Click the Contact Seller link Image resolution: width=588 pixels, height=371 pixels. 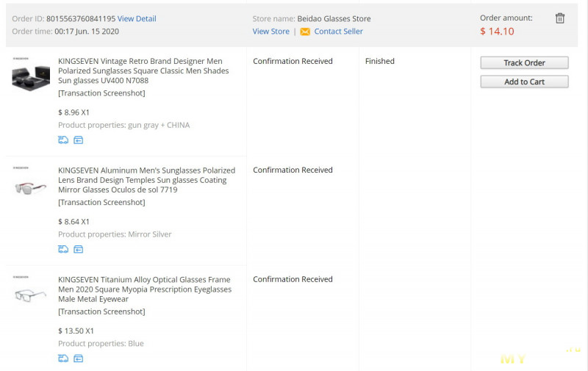pyautogui.click(x=338, y=32)
